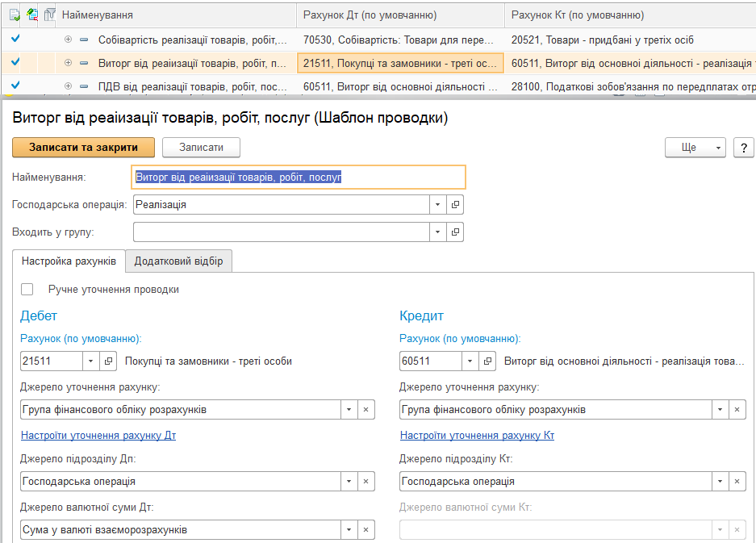Expand the Господарська операція dropdown
The image size is (756, 543).
point(437,205)
